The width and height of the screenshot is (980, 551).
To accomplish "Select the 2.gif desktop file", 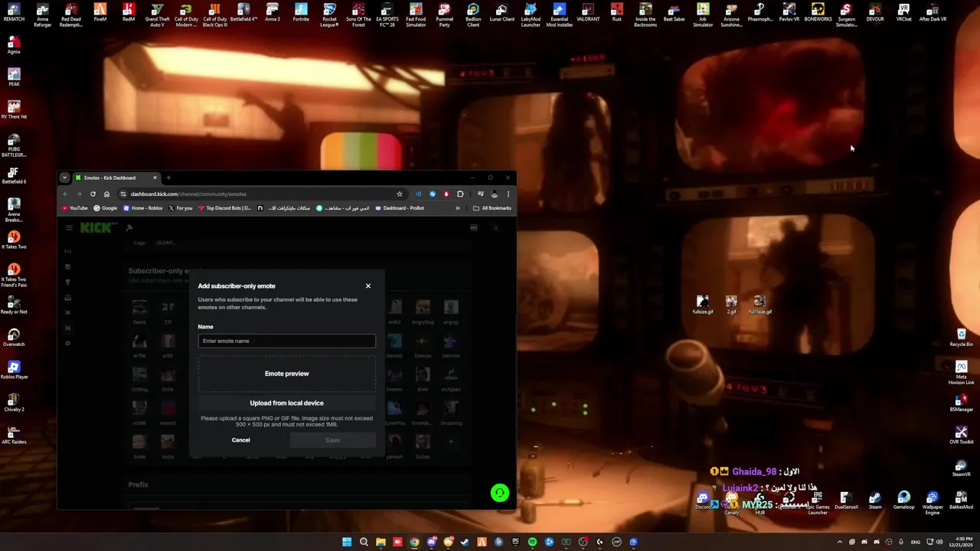I will pyautogui.click(x=731, y=305).
